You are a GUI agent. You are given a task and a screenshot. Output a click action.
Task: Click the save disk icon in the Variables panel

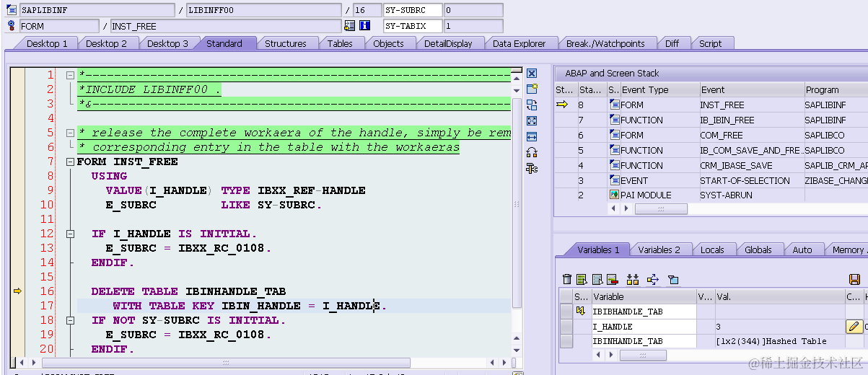pos(854,279)
